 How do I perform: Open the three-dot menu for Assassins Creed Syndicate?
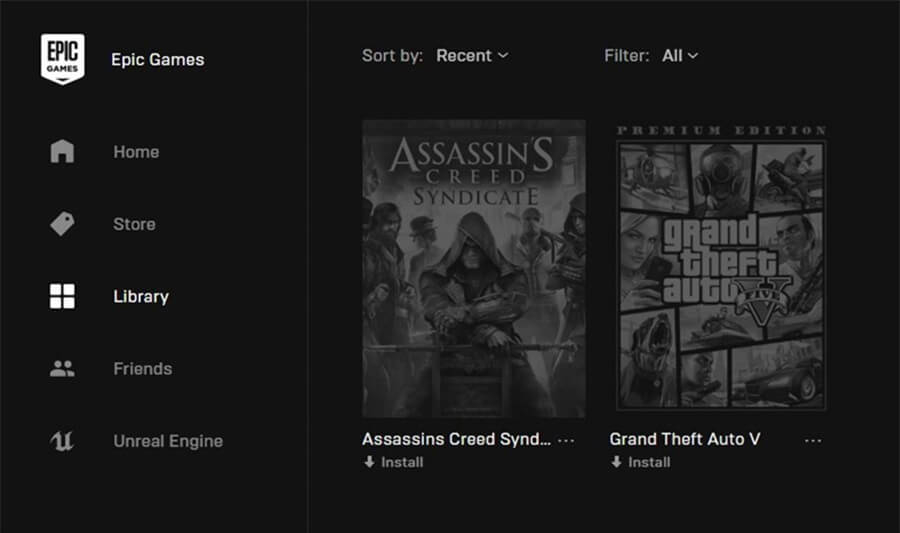(566, 440)
